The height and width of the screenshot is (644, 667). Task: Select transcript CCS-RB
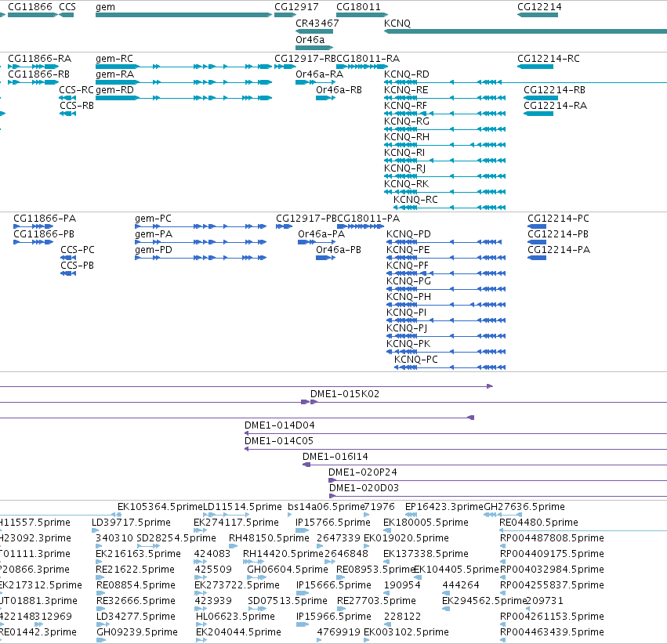click(67, 114)
